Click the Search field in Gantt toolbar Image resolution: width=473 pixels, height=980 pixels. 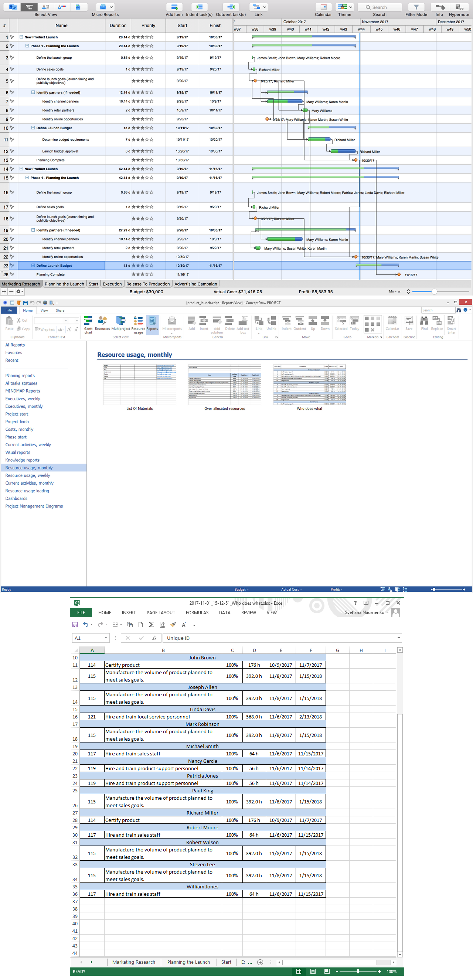click(x=380, y=7)
